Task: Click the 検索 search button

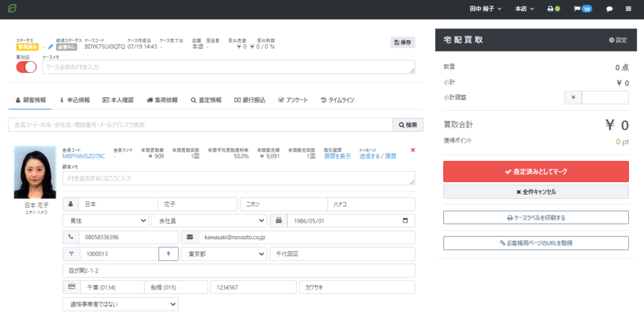Action: coord(408,125)
